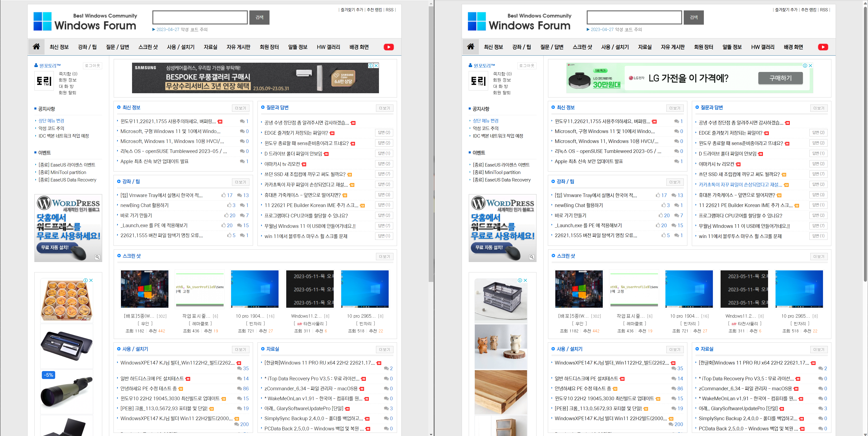Image resolution: width=868 pixels, height=436 pixels.
Task: Click magnifier icon on WordPress ad, left window
Action: 97,257
